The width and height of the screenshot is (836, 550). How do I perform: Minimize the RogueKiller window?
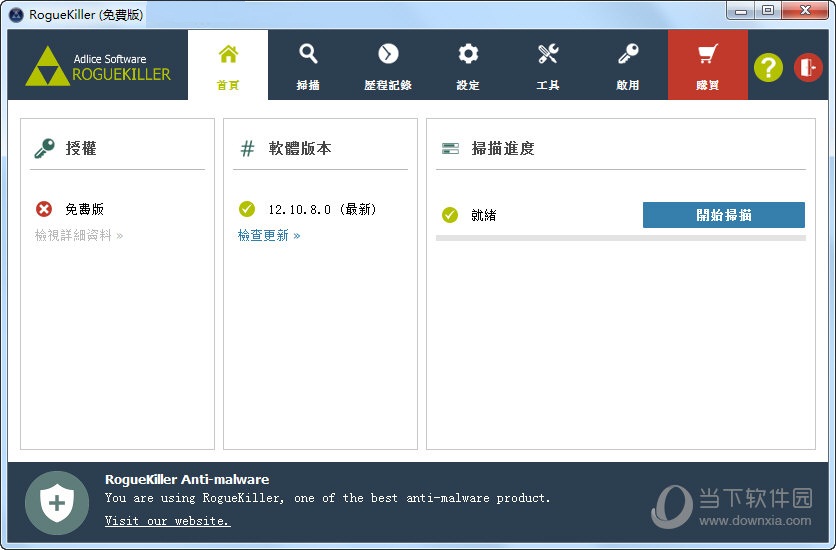point(741,11)
